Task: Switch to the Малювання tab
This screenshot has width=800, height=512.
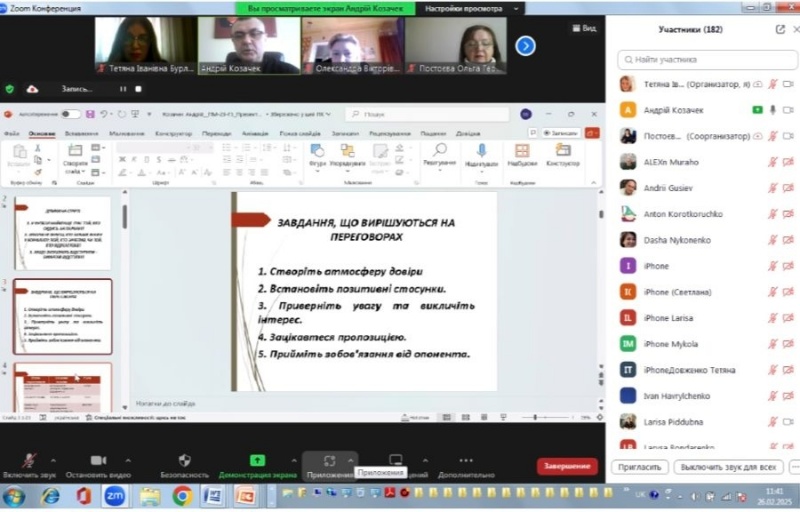Action: [127, 134]
